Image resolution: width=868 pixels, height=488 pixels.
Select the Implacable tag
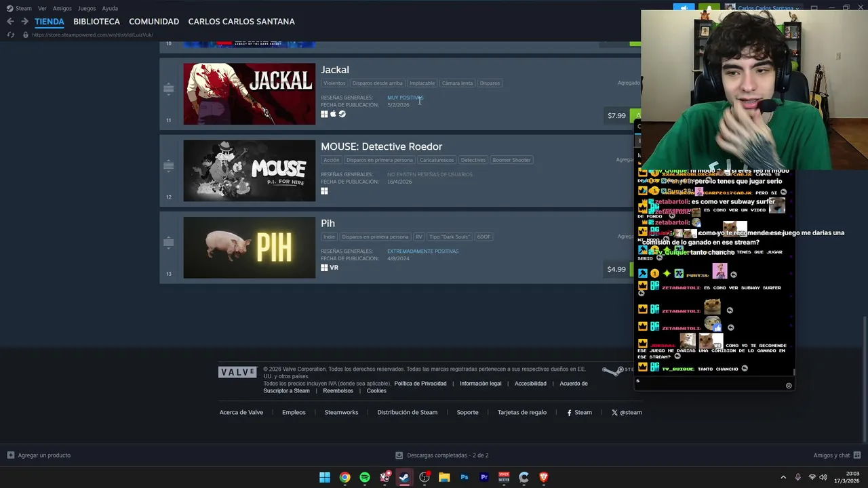pos(422,83)
